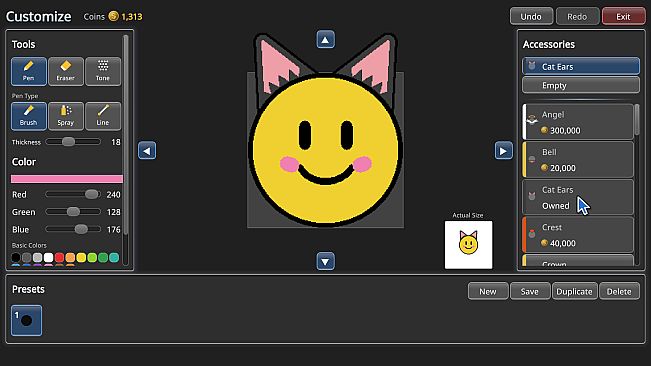Click the Actual Size preview thumbnail
Image resolution: width=651 pixels, height=366 pixels.
[468, 245]
